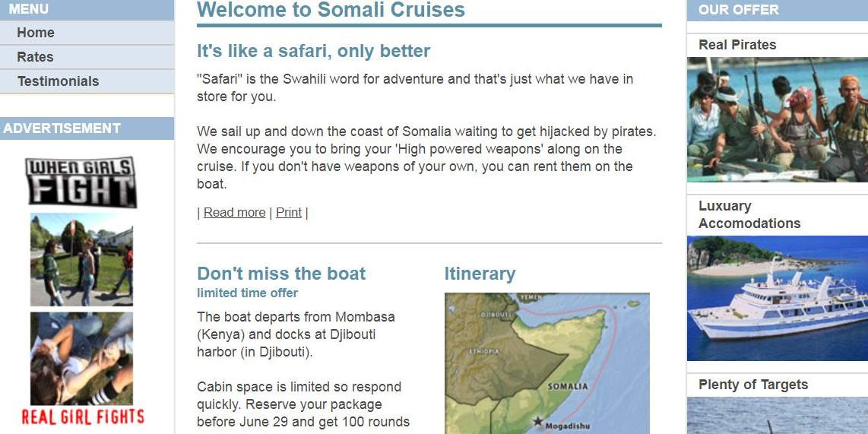868x434 pixels.
Task: Go to the Rates page
Action: coord(35,57)
